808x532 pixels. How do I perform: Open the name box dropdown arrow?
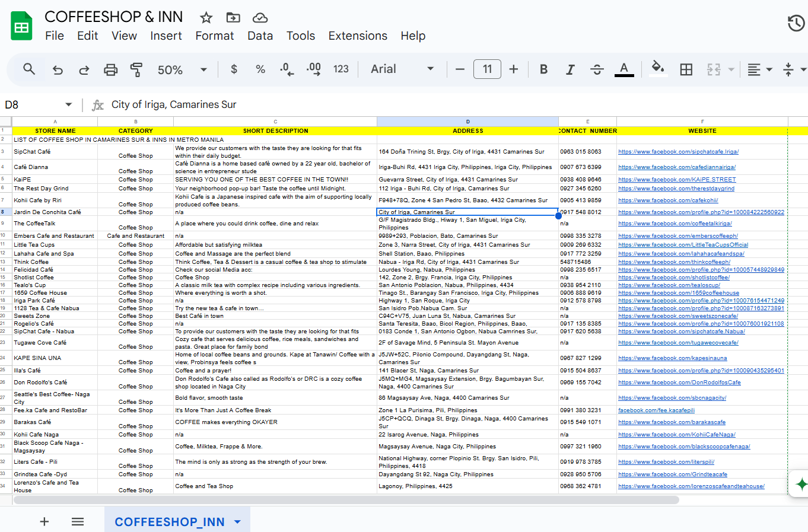coord(68,104)
